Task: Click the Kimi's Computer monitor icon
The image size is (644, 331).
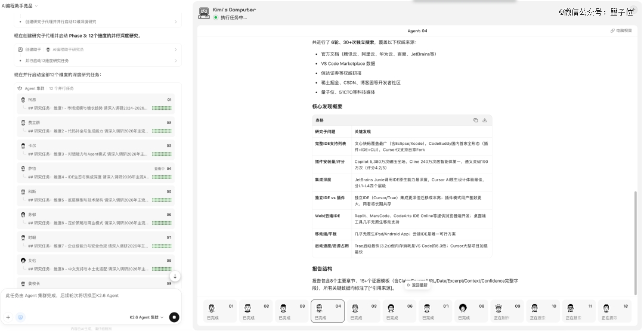Action: coord(204,13)
